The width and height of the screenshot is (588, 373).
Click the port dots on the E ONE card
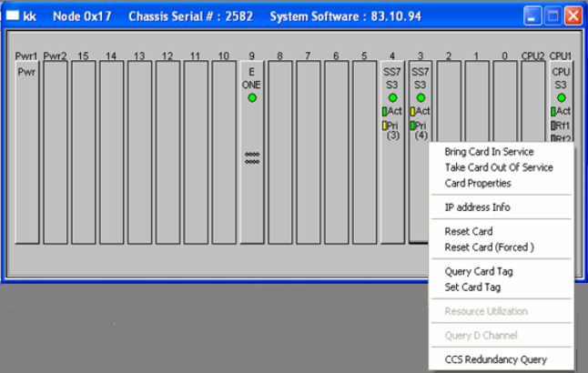pos(252,157)
